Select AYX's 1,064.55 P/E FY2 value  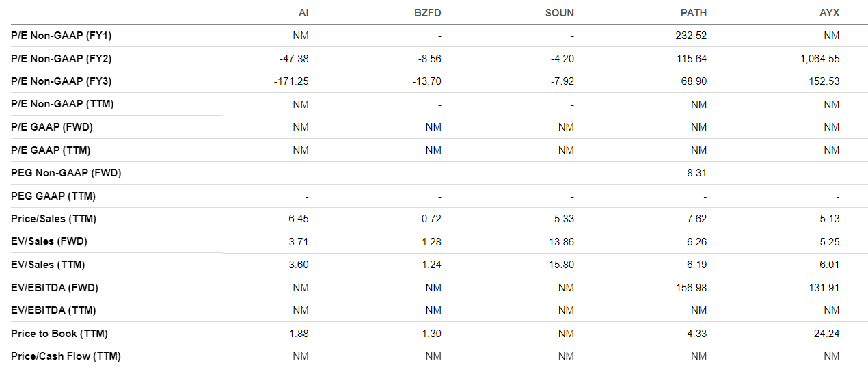coord(820,59)
